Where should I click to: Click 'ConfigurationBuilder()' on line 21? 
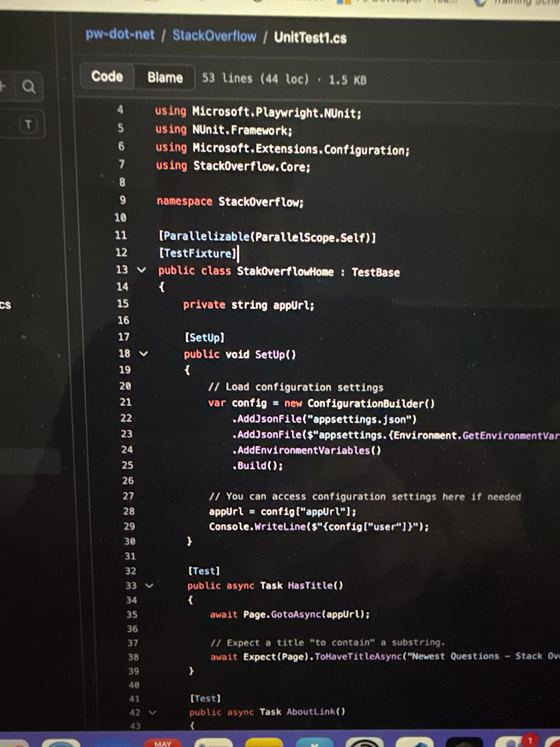pos(371,404)
